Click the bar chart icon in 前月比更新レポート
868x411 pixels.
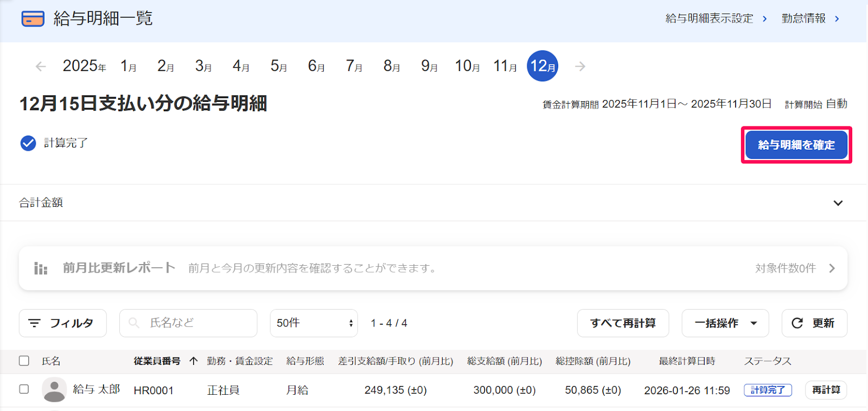click(x=41, y=268)
